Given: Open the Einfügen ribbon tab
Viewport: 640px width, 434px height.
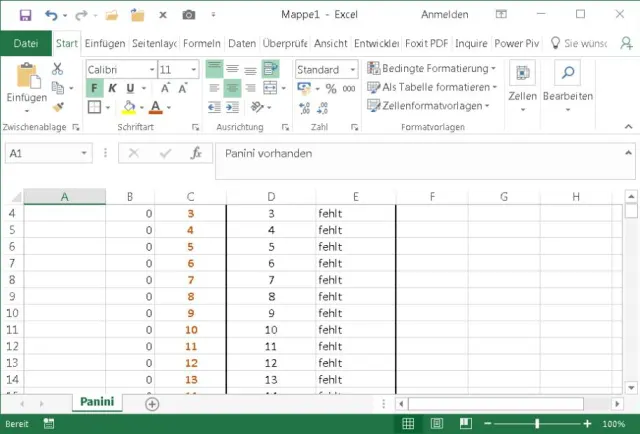Looking at the screenshot, I should pyautogui.click(x=105, y=44).
